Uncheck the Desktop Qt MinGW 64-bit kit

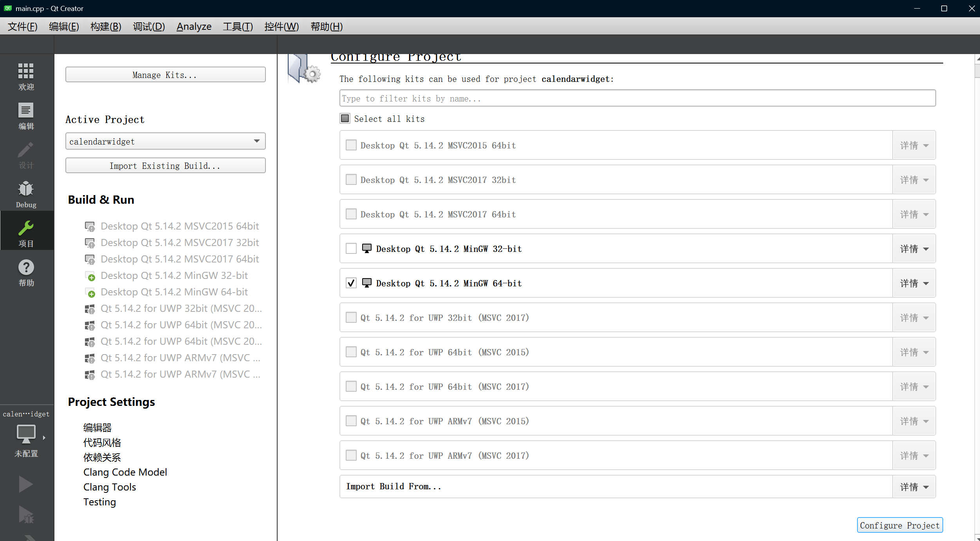point(351,283)
